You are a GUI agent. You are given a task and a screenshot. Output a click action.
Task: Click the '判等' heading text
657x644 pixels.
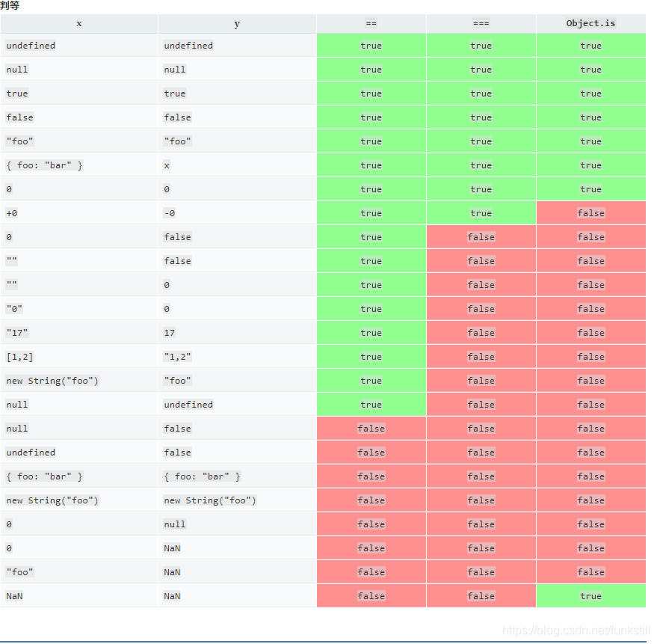(10, 5)
